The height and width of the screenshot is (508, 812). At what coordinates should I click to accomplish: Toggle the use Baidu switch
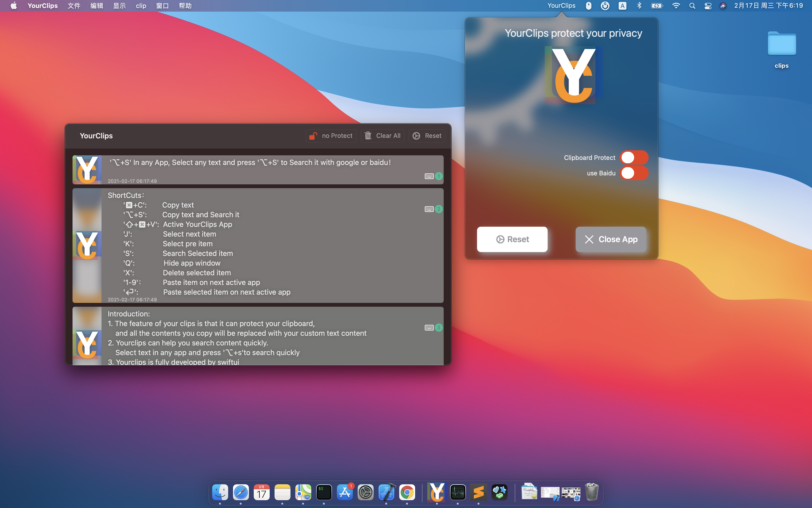pos(634,173)
